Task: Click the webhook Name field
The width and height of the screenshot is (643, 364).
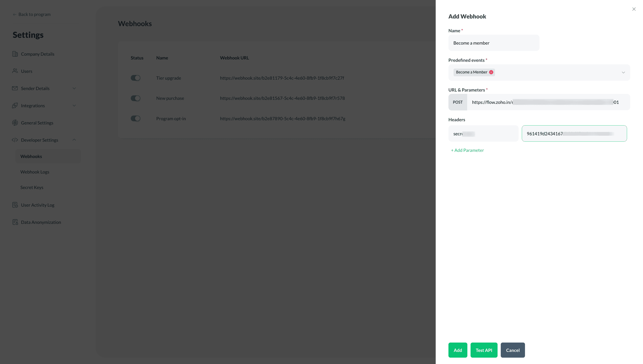Action: point(494,43)
